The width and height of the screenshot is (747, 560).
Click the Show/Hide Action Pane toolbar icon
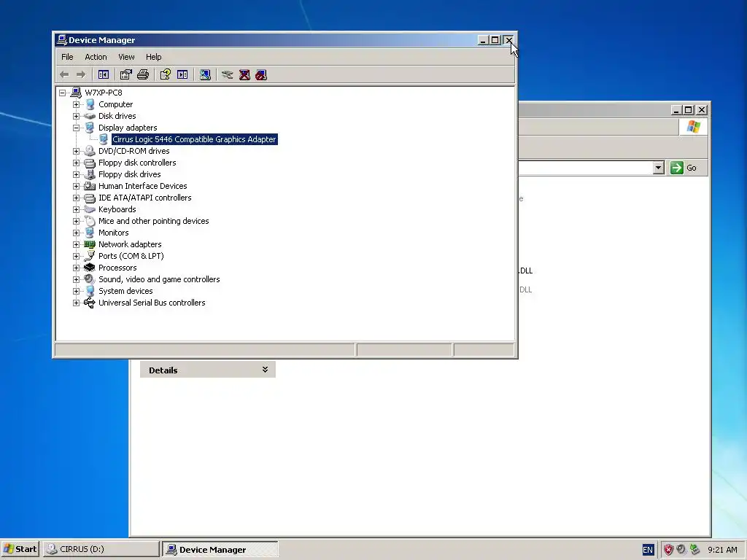(182, 75)
